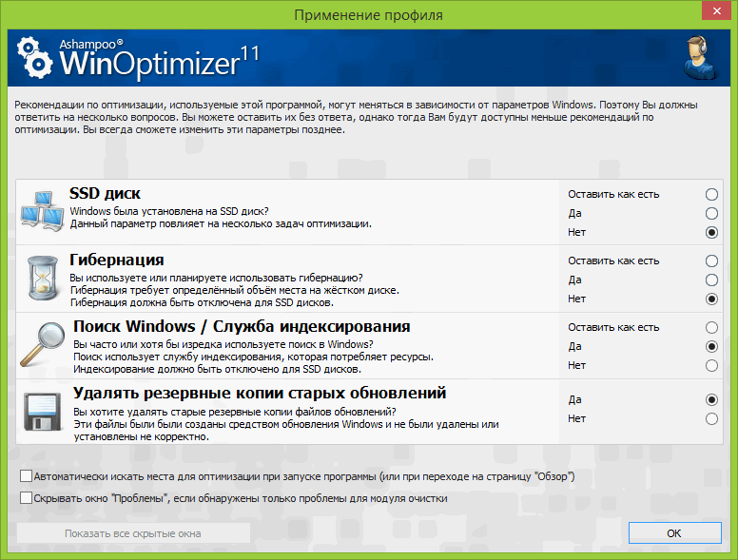Select 'Нет' for SSD диск
738x560 pixels.
pos(711,232)
